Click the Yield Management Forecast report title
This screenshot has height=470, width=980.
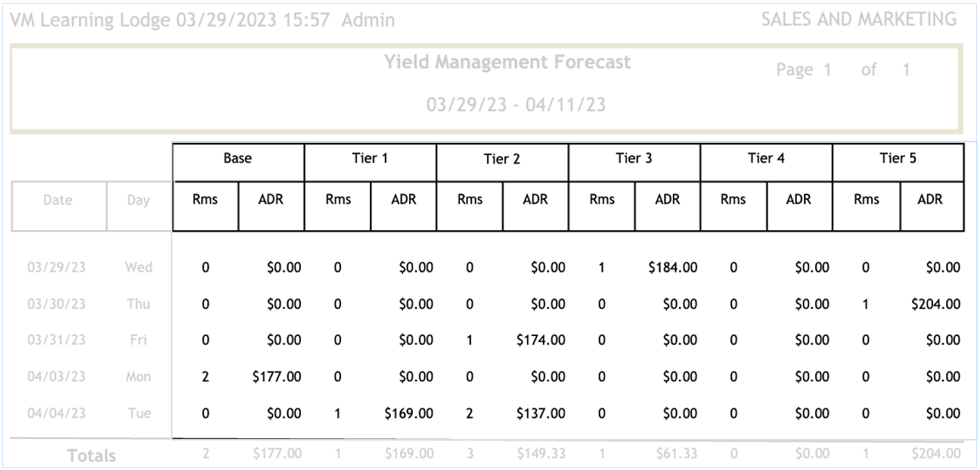pos(507,63)
